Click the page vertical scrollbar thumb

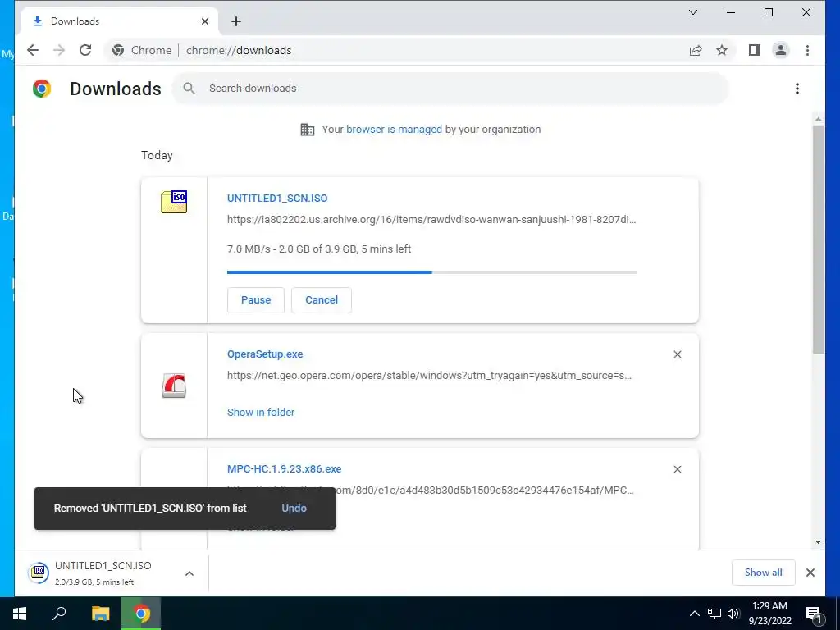(818, 240)
